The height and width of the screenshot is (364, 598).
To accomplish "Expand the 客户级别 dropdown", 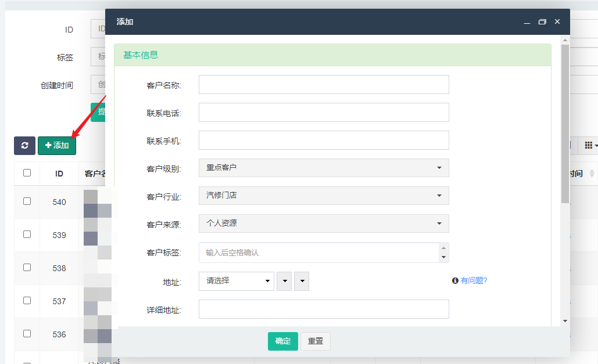I will 324,168.
